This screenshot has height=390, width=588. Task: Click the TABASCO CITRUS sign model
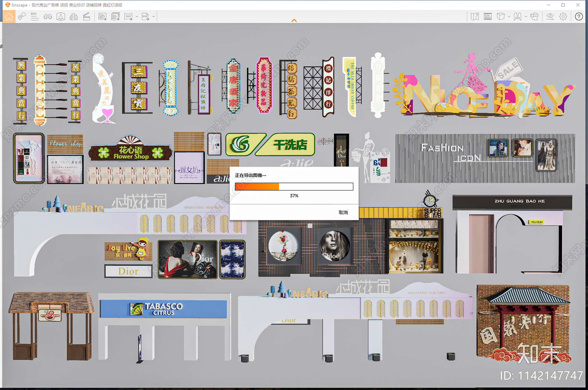pyautogui.click(x=163, y=309)
